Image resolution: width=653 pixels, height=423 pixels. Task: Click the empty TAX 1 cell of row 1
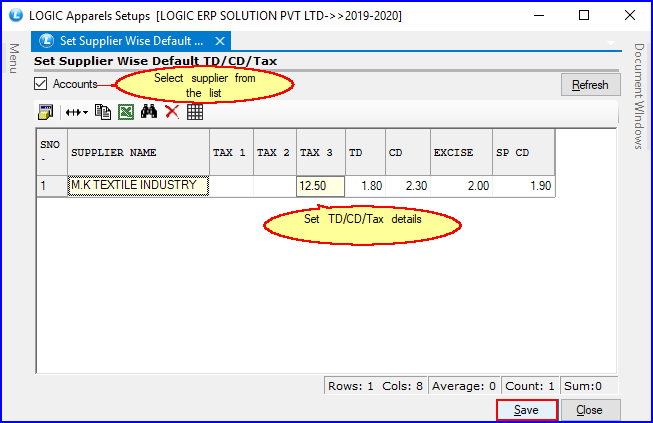click(x=231, y=186)
